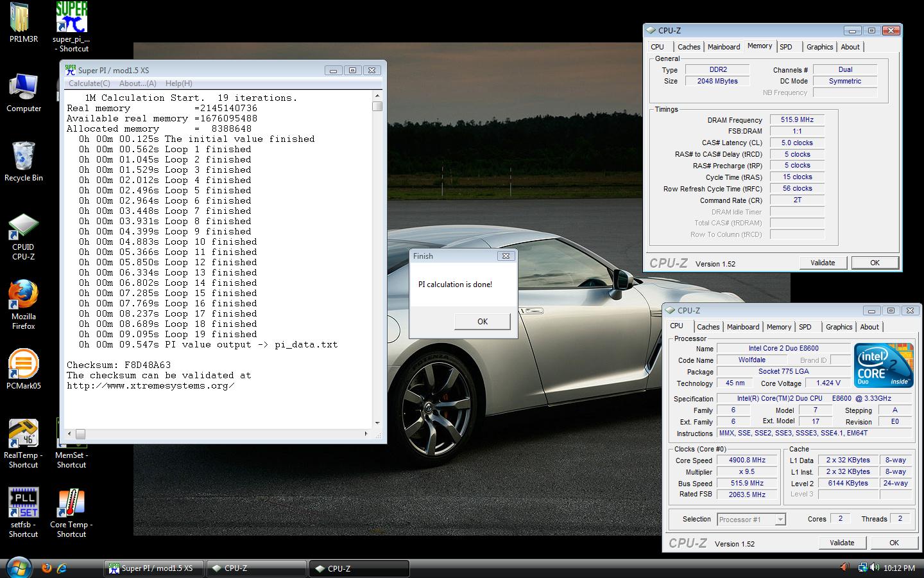Click the Windows Start orb
924x578 pixels.
pos(19,568)
